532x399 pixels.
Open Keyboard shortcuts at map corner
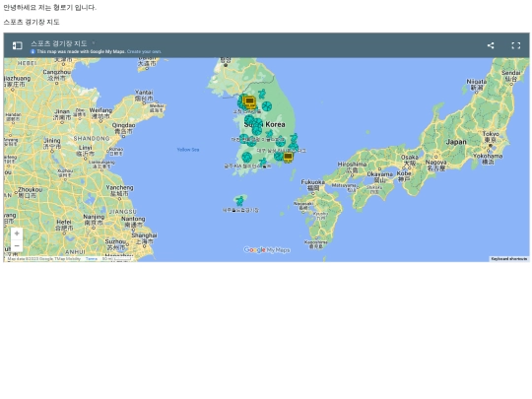coord(509,258)
